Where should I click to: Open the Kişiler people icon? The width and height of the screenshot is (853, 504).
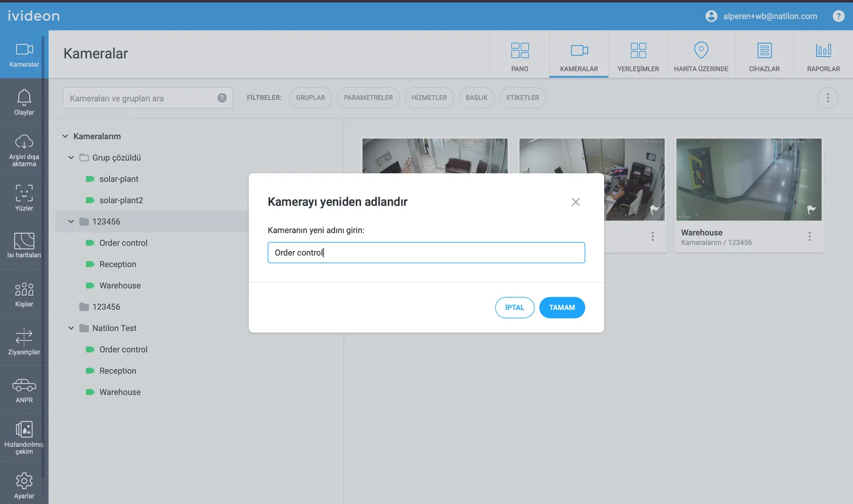tap(24, 289)
